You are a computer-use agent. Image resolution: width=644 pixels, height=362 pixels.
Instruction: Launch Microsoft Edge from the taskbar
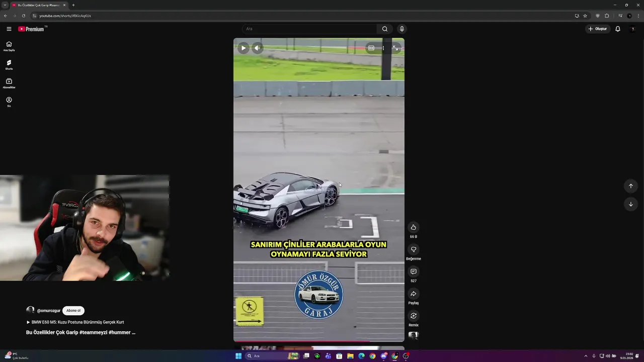pyautogui.click(x=361, y=356)
